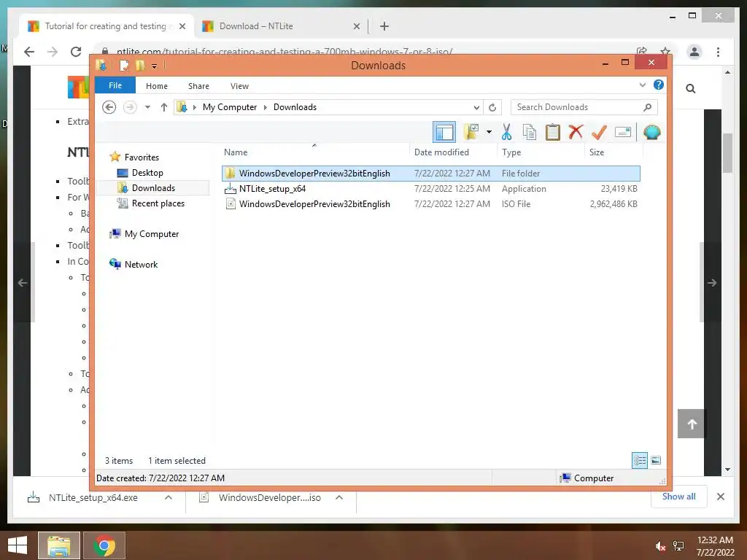
Task: Switch to large icons view in status bar
Action: coord(656,460)
